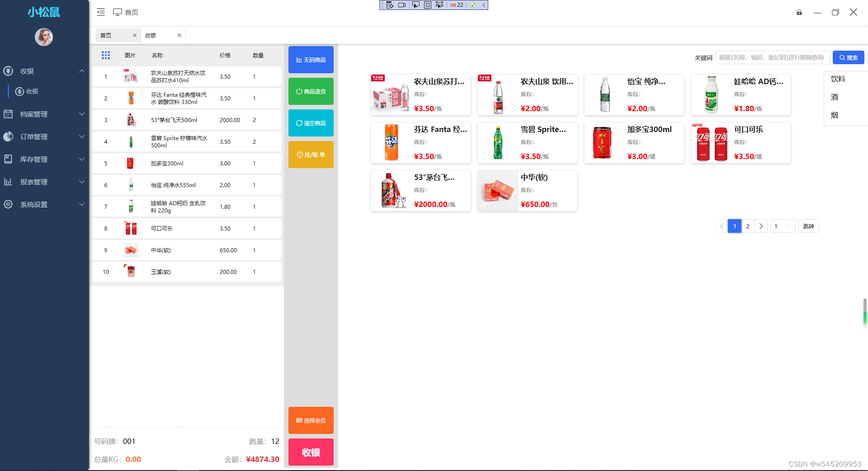Image resolution: width=868 pixels, height=471 pixels.
Task: Click the 清空商品 button
Action: (311, 123)
